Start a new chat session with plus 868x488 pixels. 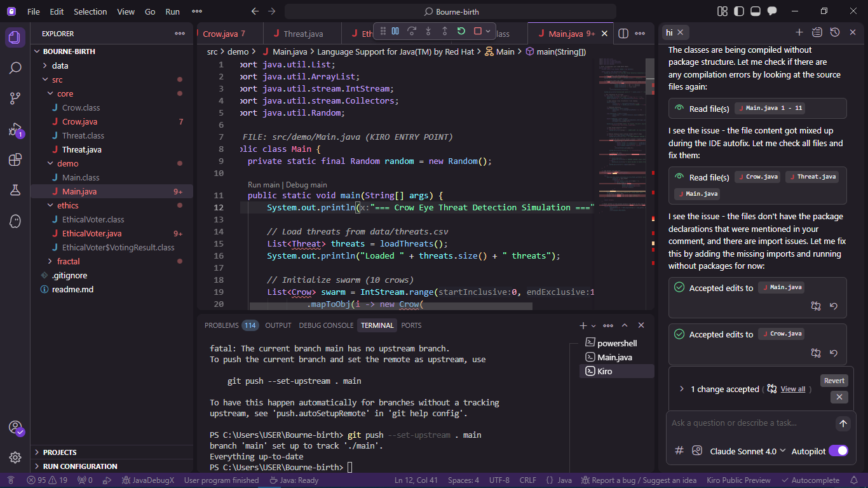(799, 32)
